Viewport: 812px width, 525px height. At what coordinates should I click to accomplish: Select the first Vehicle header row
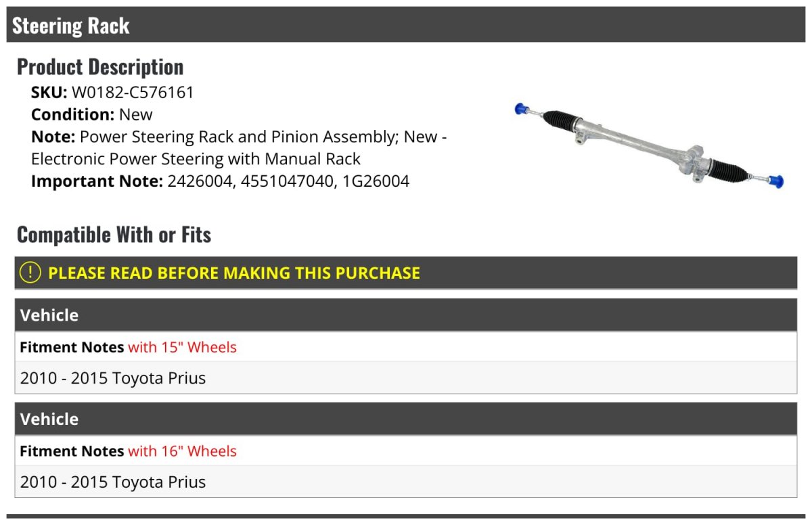[x=406, y=315]
